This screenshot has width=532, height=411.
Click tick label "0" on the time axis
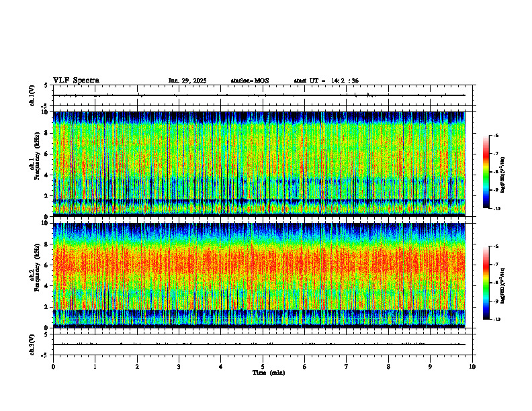click(x=53, y=367)
